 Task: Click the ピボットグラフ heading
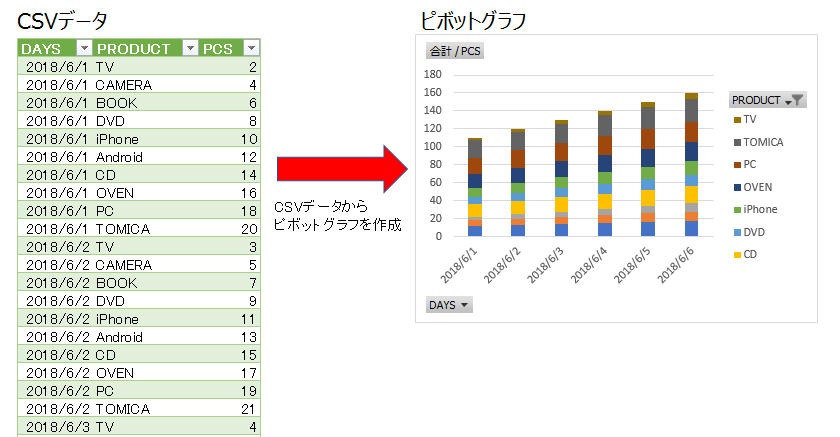click(474, 21)
